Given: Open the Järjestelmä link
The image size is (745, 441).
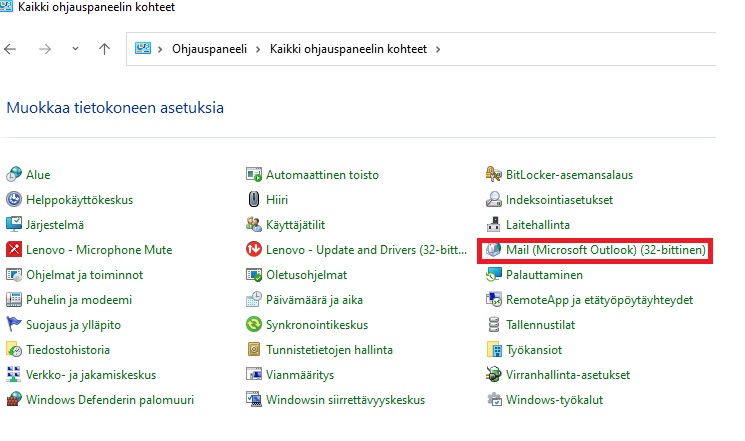Looking at the screenshot, I should pos(55,225).
